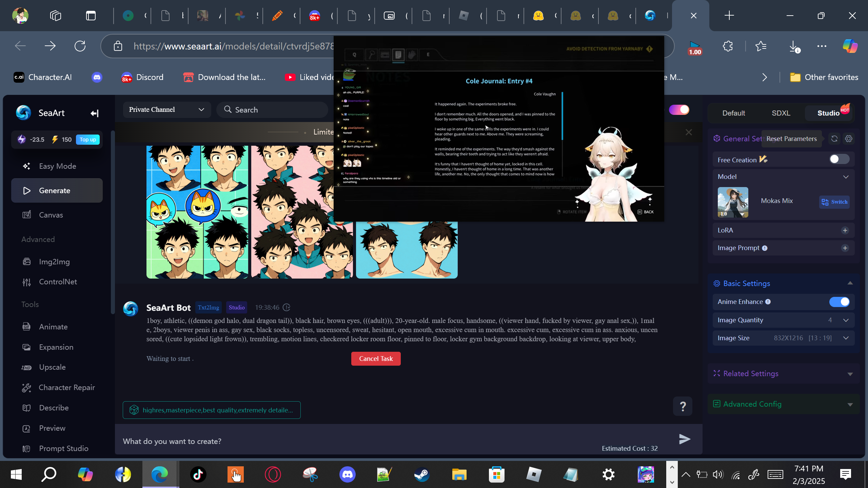The width and height of the screenshot is (868, 488).
Task: Click the browser Refresh button
Action: (80, 46)
